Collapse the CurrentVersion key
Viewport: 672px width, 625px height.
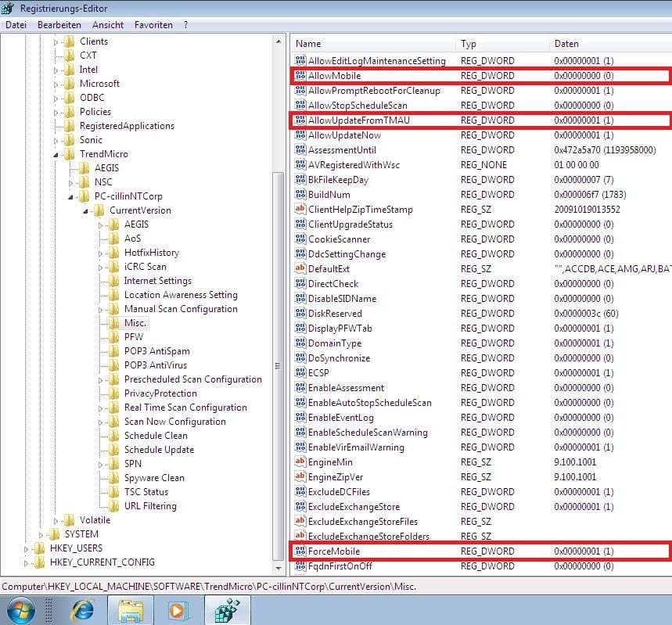(x=85, y=211)
